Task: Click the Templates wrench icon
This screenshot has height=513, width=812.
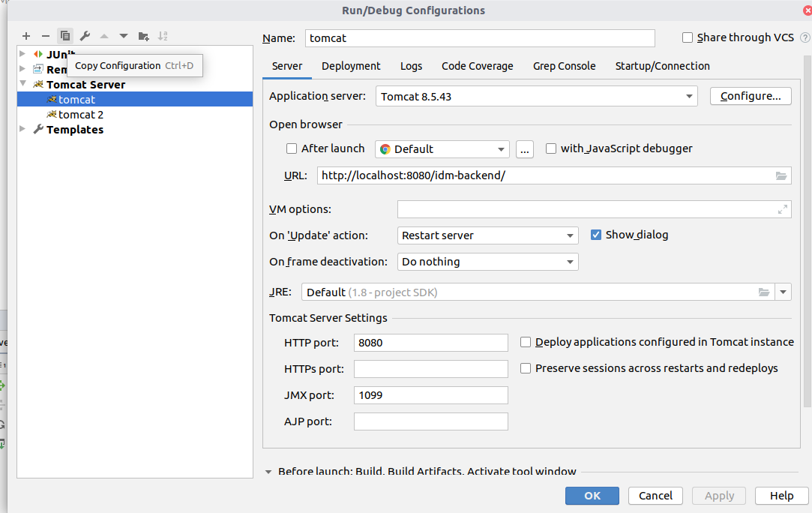Action: click(x=37, y=129)
